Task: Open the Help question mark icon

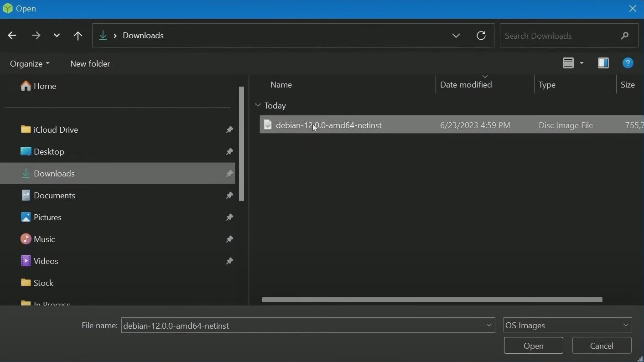Action: pos(628,63)
